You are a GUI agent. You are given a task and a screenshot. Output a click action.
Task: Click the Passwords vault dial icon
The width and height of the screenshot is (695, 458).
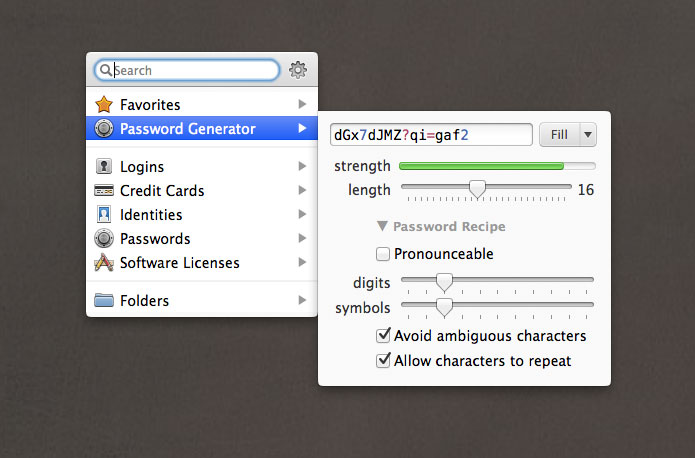[103, 239]
